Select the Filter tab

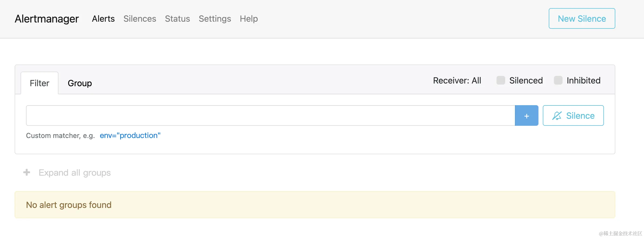(40, 83)
